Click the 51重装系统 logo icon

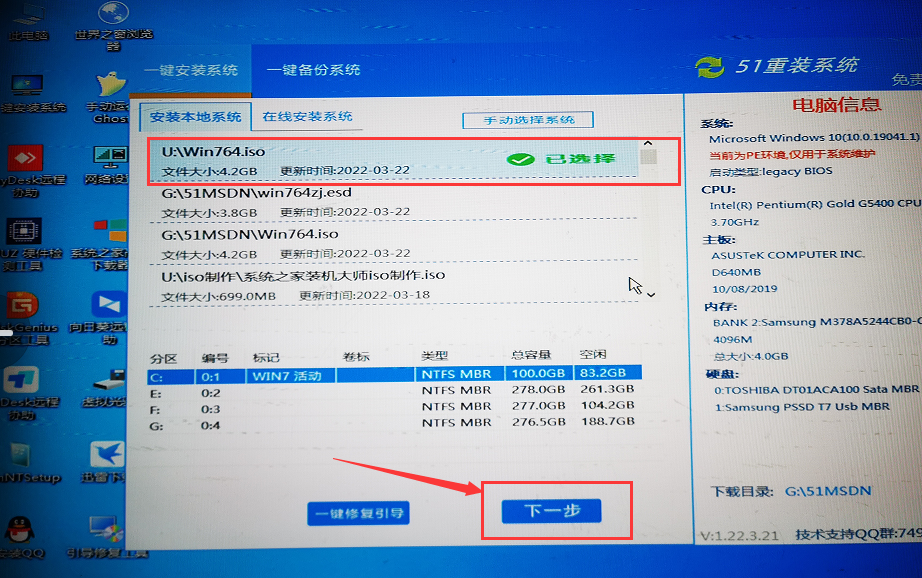(709, 67)
